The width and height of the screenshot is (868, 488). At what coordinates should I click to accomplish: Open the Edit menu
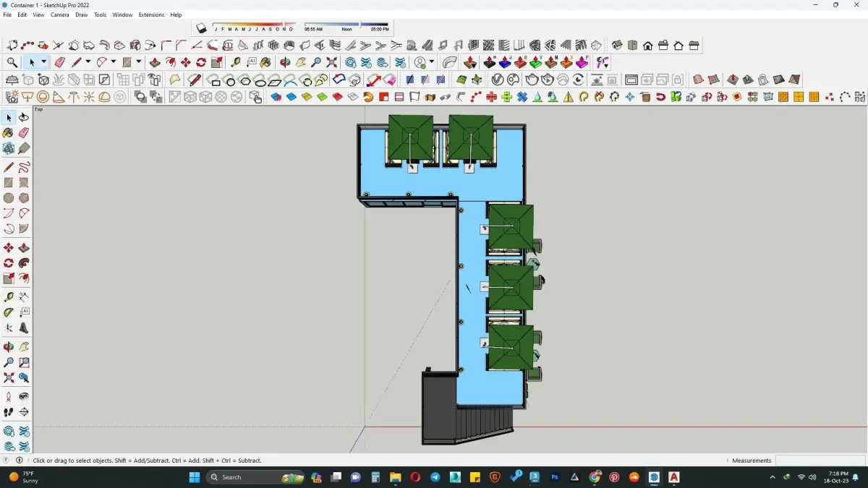(22, 14)
